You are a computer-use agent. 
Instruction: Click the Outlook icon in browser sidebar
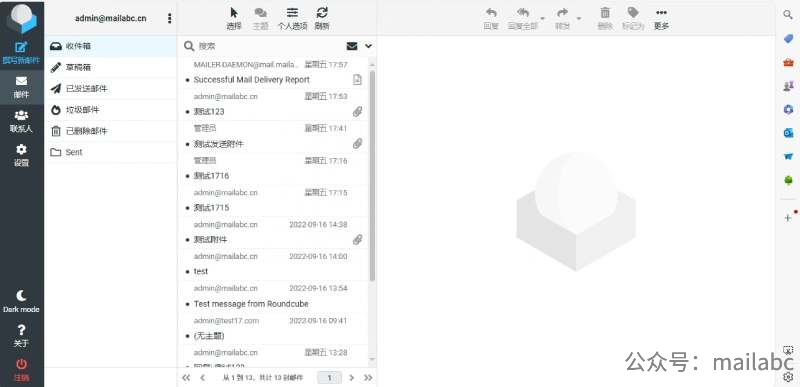pyautogui.click(x=788, y=133)
